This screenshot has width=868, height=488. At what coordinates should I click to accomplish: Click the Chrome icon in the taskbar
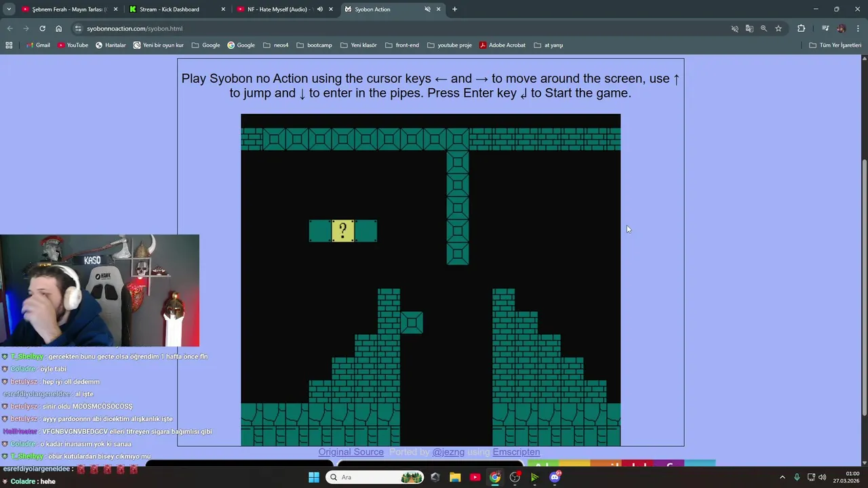coord(495,477)
